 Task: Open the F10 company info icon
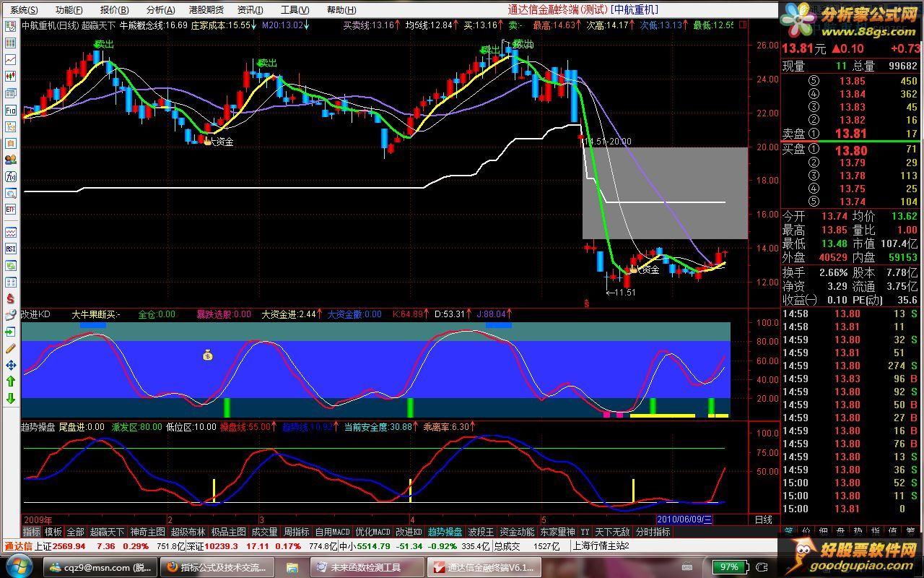tap(11, 111)
